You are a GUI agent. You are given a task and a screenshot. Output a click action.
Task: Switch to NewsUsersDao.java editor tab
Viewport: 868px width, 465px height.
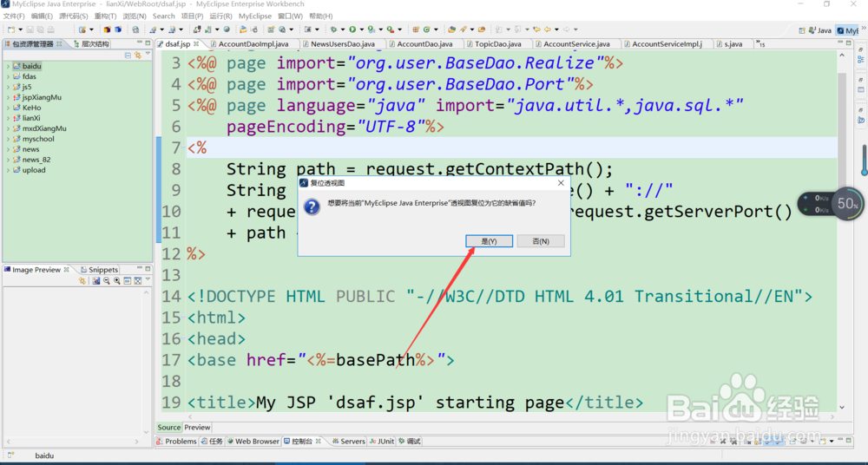point(343,43)
